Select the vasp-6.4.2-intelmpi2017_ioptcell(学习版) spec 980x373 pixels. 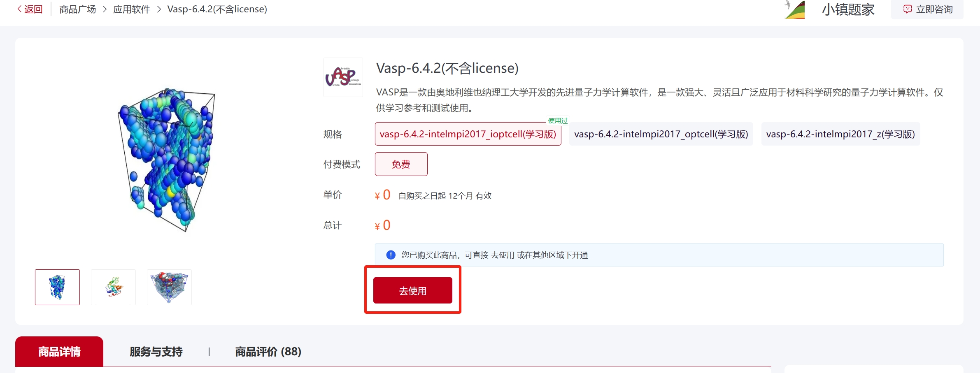[468, 134]
